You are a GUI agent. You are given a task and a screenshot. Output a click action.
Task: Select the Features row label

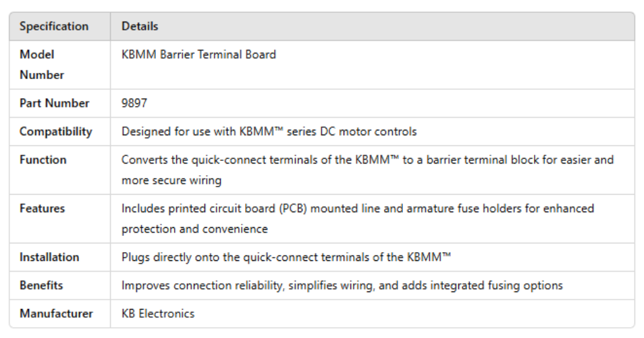pyautogui.click(x=43, y=209)
